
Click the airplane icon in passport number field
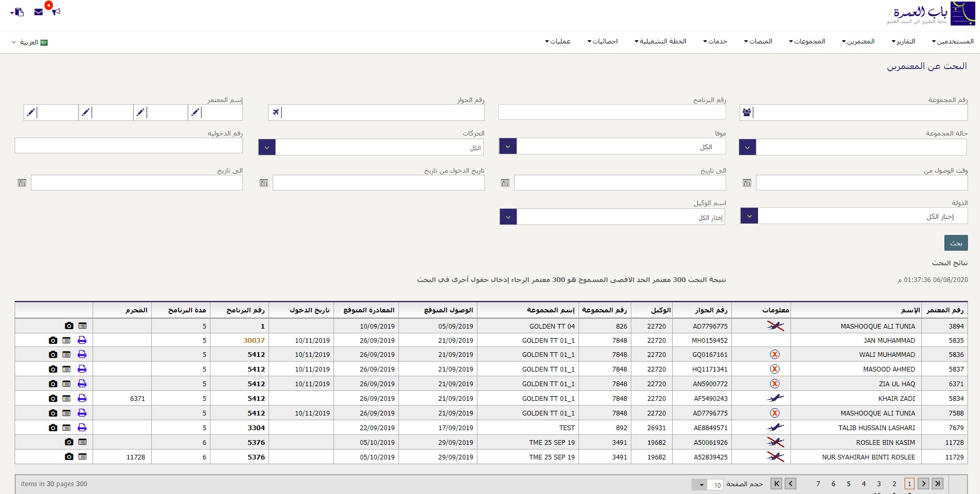tap(276, 112)
